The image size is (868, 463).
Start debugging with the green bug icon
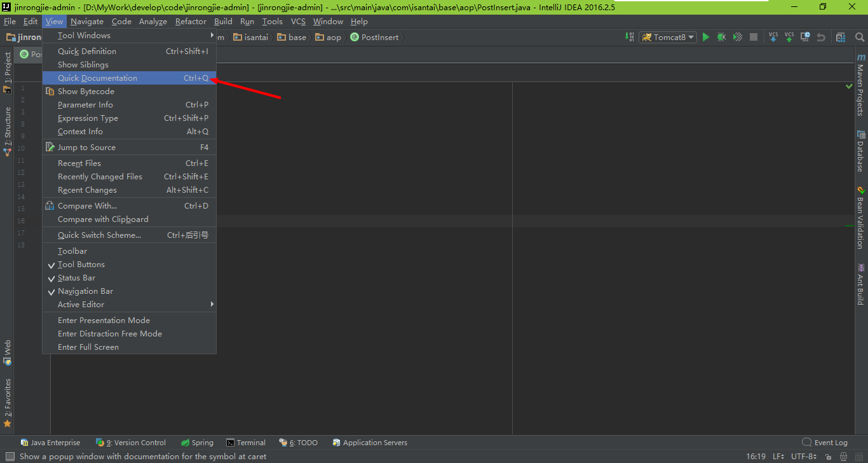point(722,38)
